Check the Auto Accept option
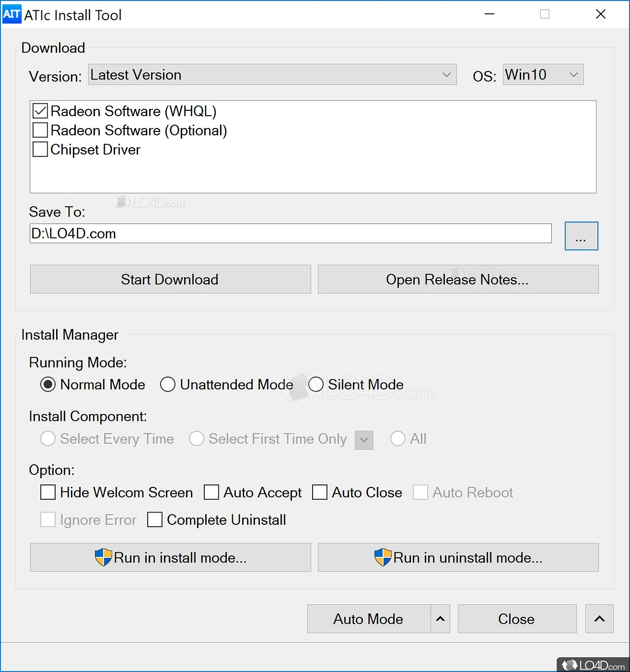 click(x=211, y=492)
